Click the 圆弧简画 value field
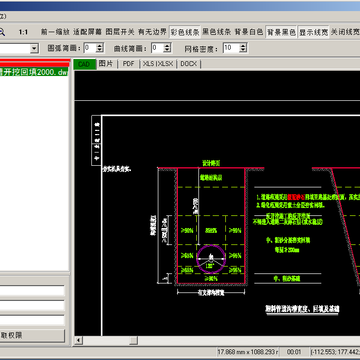Image resolution: width=360 pixels, height=360 pixels. coord(89,48)
